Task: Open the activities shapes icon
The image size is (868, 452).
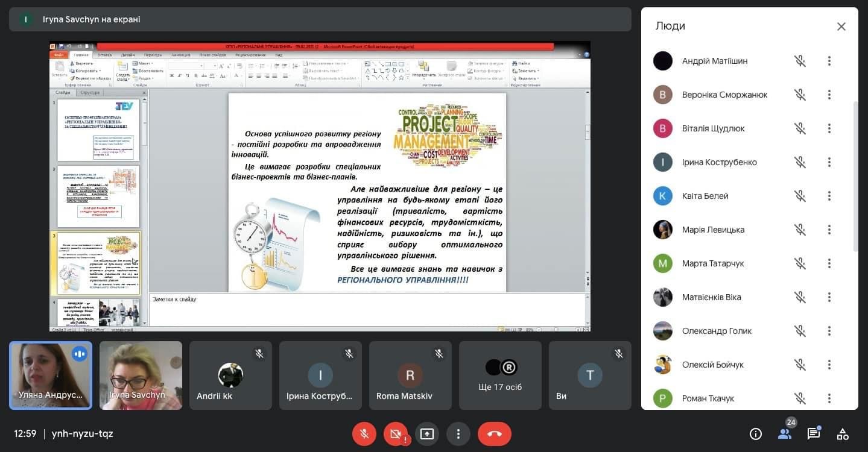Action: (843, 434)
